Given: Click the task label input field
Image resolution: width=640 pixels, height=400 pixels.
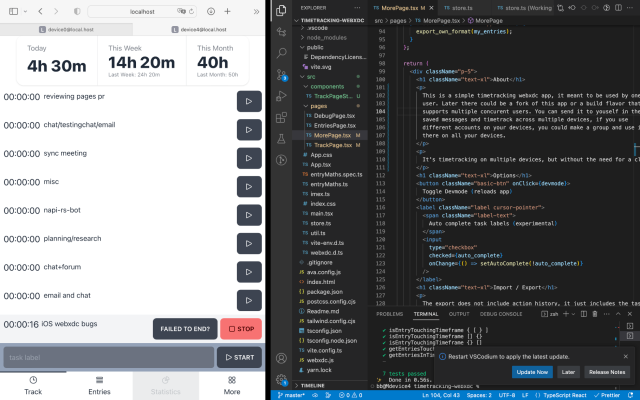Looking at the screenshot, I should point(108,357).
